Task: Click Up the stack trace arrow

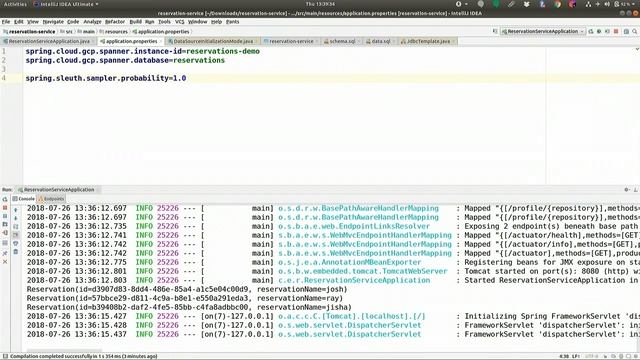Action: 16,210
